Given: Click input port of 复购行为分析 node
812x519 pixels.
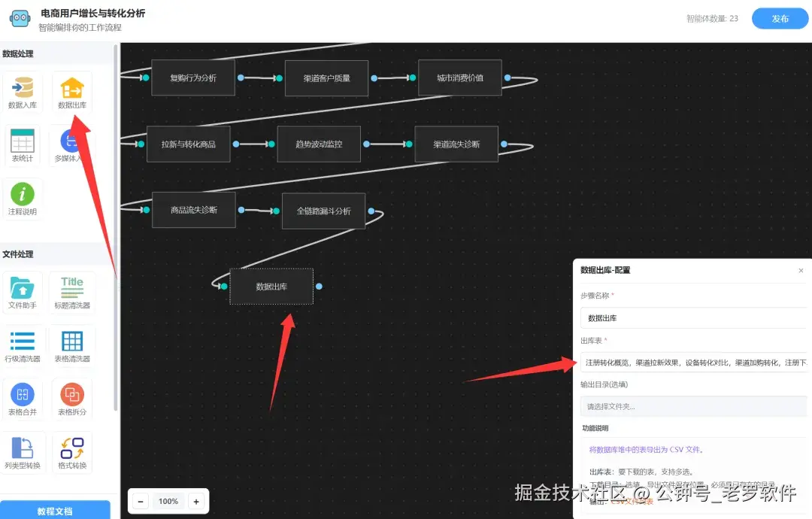Looking at the screenshot, I should pyautogui.click(x=146, y=77).
